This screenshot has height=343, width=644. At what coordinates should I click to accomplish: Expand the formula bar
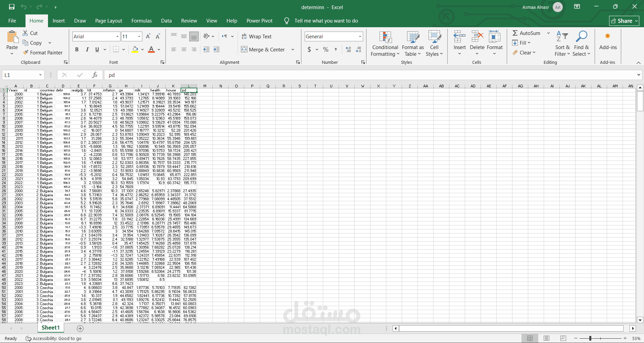coord(639,75)
